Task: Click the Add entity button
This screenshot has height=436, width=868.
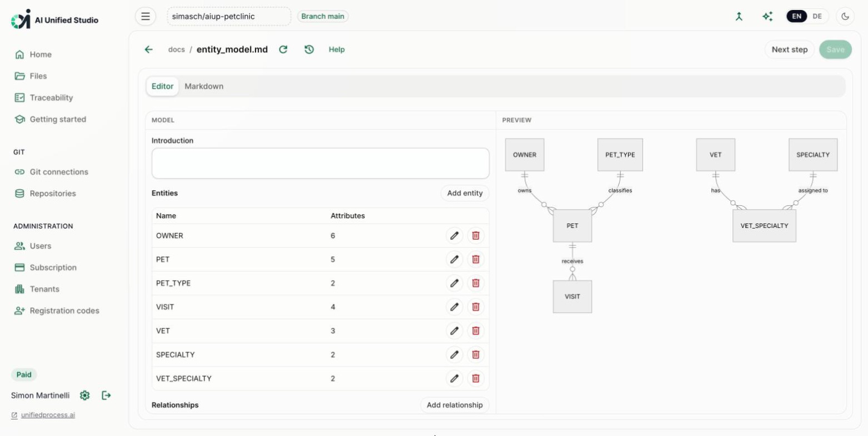Action: pos(465,193)
